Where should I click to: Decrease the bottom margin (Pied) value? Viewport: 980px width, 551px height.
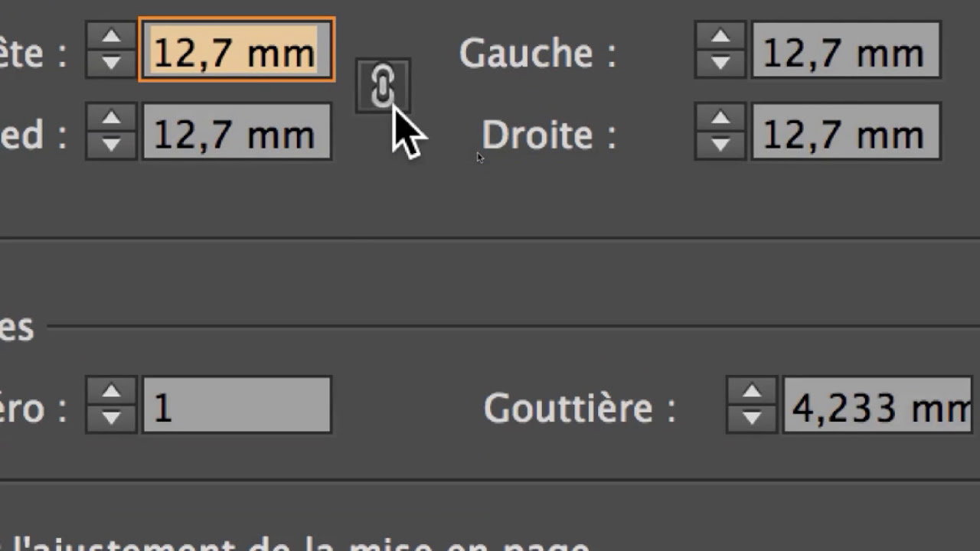[112, 144]
